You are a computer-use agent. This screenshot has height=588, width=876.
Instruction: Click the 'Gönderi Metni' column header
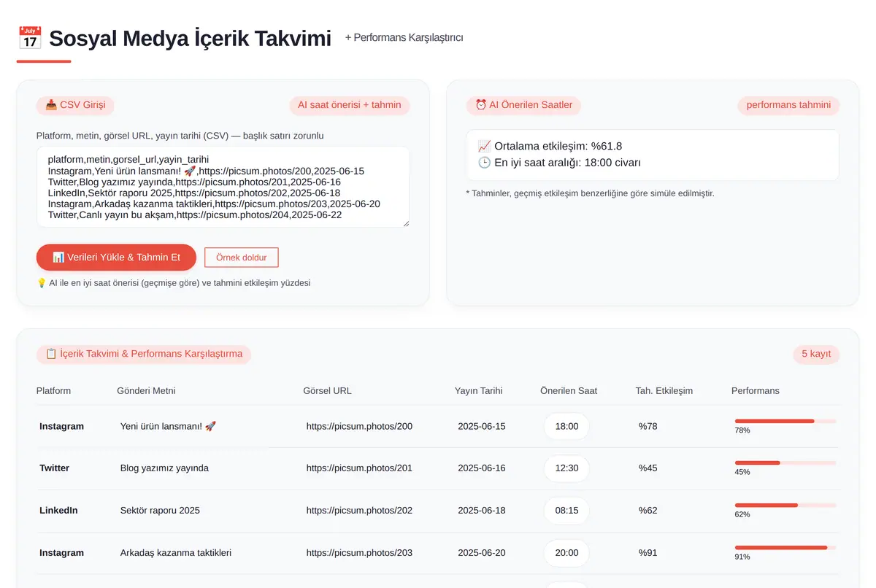tap(146, 391)
